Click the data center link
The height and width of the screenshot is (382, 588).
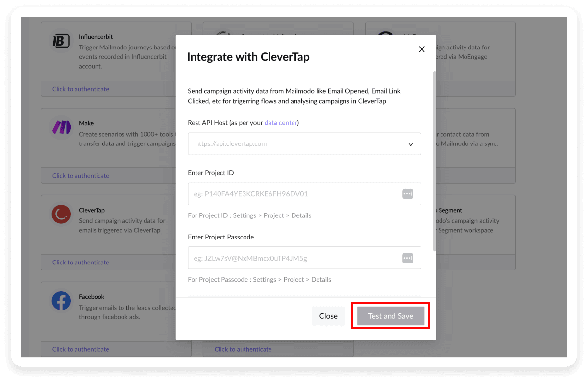pyautogui.click(x=281, y=123)
